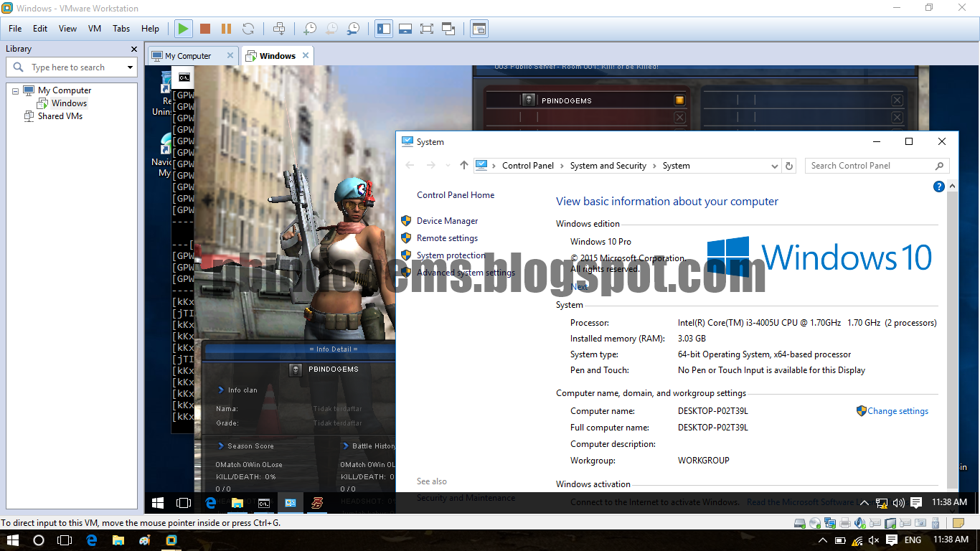The width and height of the screenshot is (980, 551).
Task: Take a snapshot of this virtual machine
Action: click(x=310, y=29)
